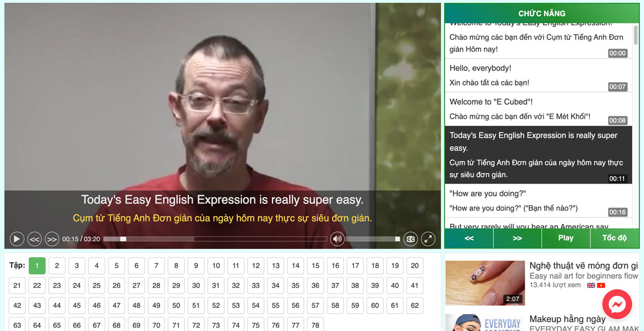The width and height of the screenshot is (644, 331).
Task: Select episode 56
Action: [x=296, y=305]
